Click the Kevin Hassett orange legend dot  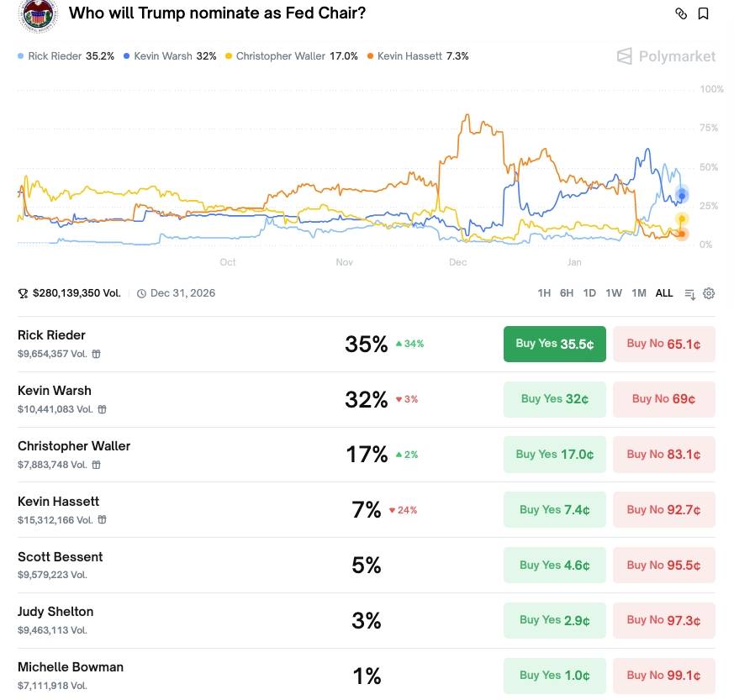tap(371, 56)
